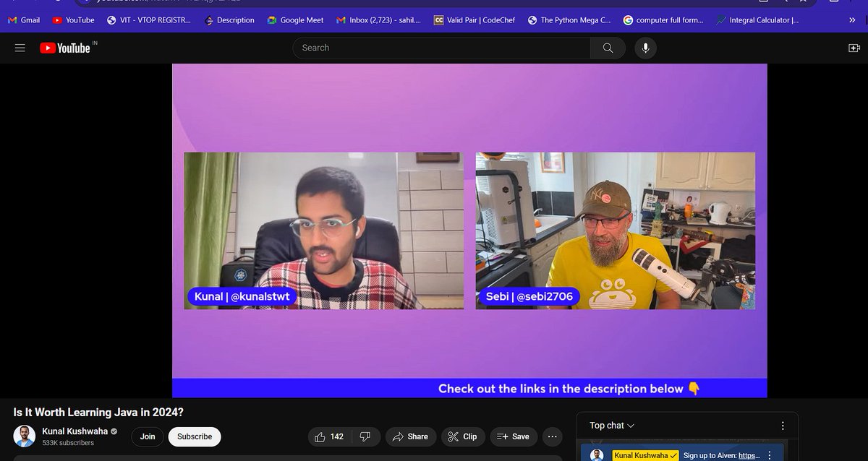Share the video
The height and width of the screenshot is (461, 868).
(410, 436)
